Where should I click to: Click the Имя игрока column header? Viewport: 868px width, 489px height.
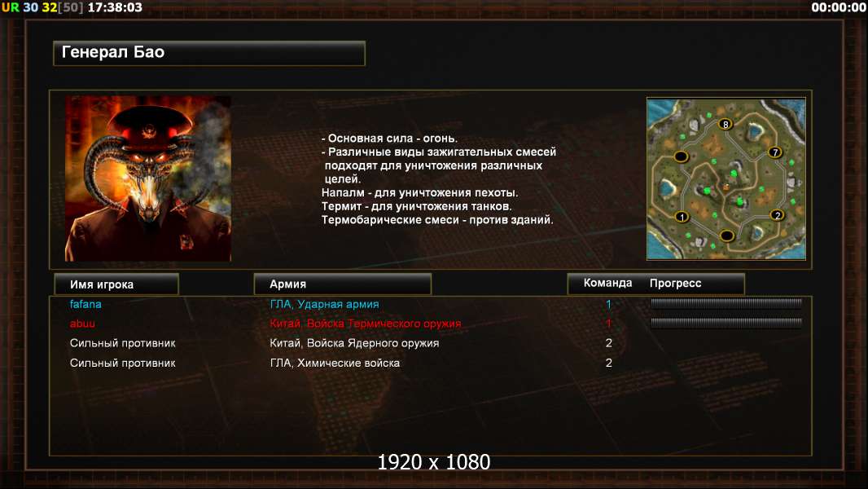point(116,284)
